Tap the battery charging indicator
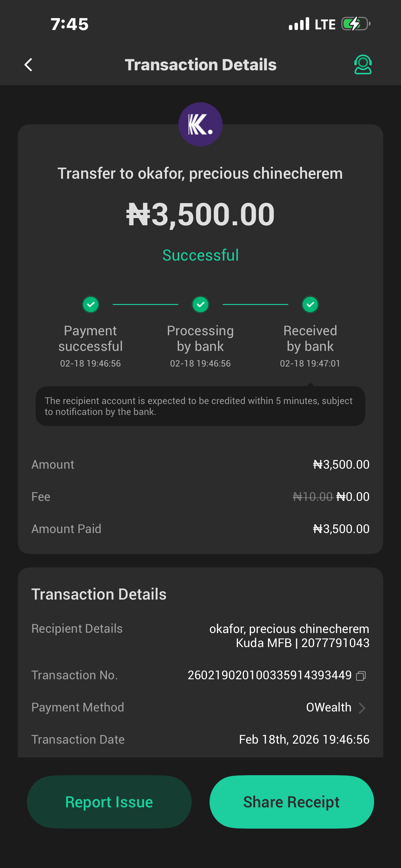The height and width of the screenshot is (868, 401). (x=355, y=24)
